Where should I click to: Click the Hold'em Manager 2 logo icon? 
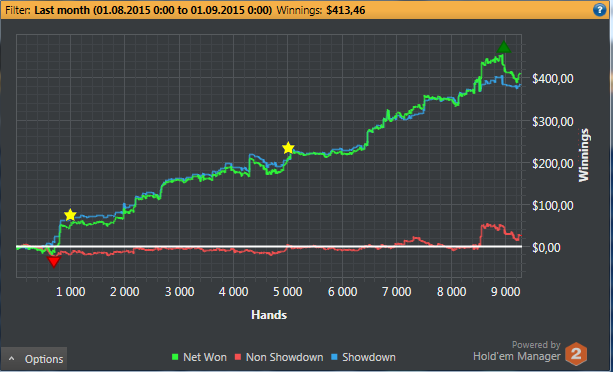coord(576,354)
